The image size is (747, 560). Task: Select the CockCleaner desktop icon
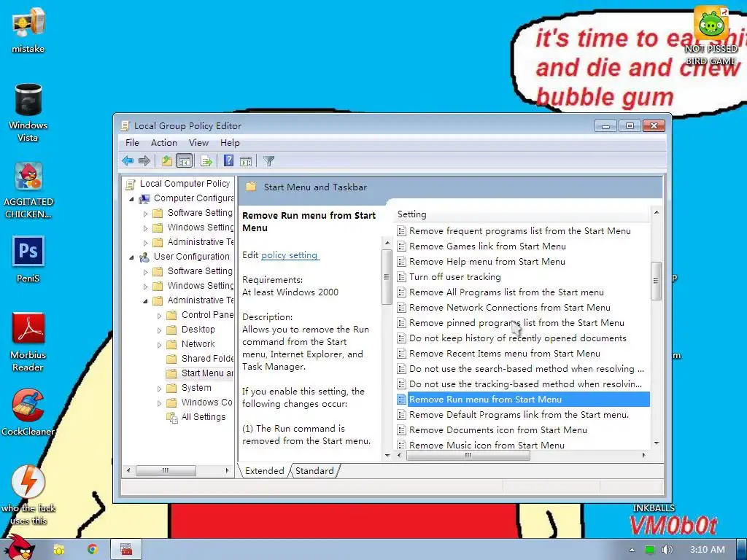pos(28,413)
